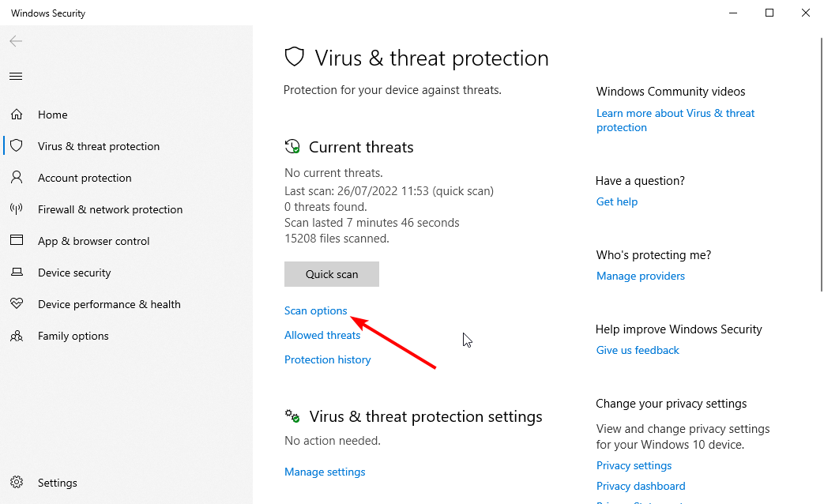The height and width of the screenshot is (504, 824).
Task: Click the vertical scrollbar thumb
Action: point(822,164)
